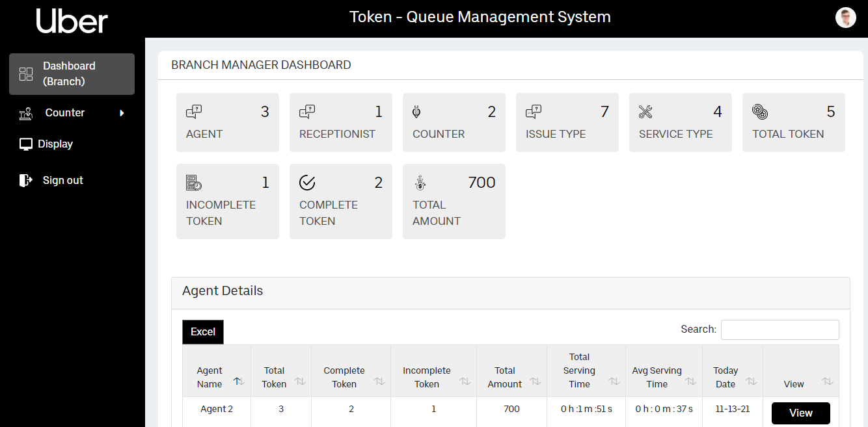The width and height of the screenshot is (868, 427).
Task: Export agent details with Excel button
Action: pos(203,332)
